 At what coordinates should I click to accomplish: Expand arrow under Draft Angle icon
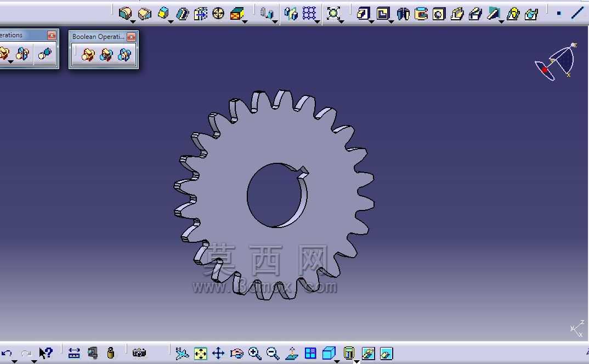171,22
